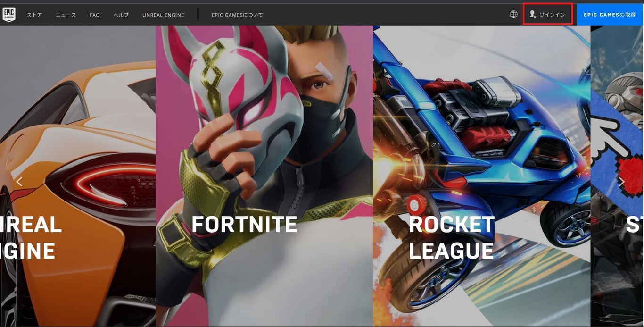Open the FAQ menu item
Screen dimensions: 644x327
click(94, 15)
